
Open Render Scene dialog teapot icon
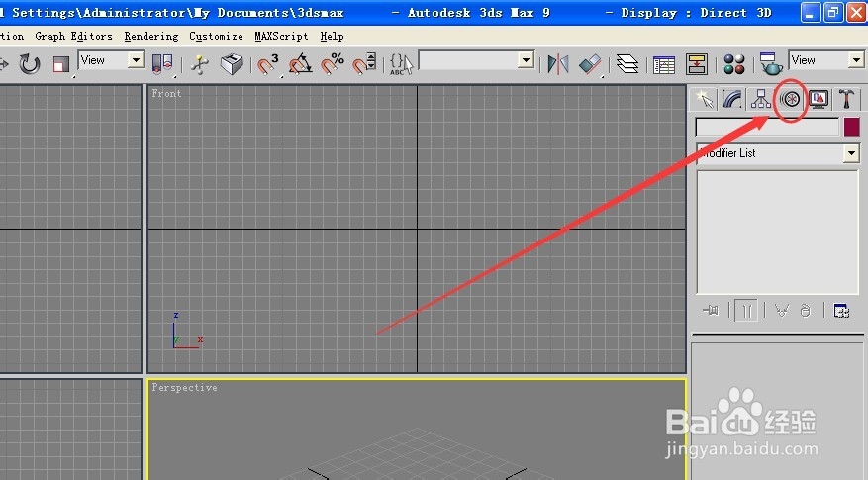(771, 64)
